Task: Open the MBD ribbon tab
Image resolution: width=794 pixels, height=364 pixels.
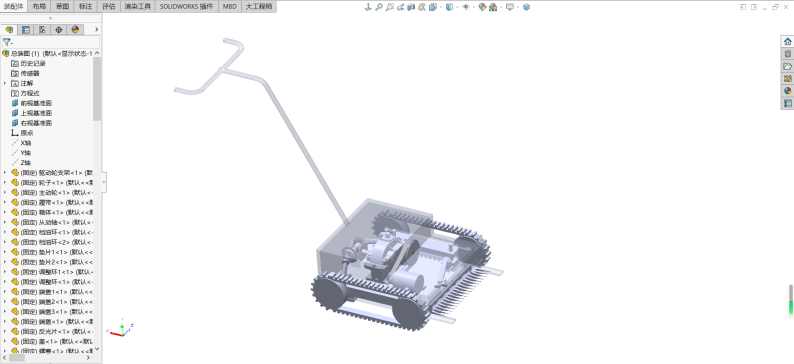Action: 229,7
